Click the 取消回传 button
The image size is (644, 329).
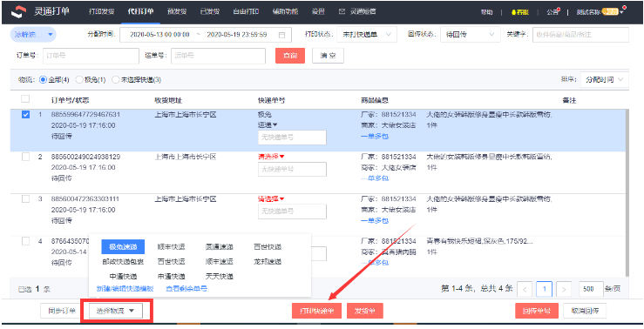pyautogui.click(x=585, y=311)
